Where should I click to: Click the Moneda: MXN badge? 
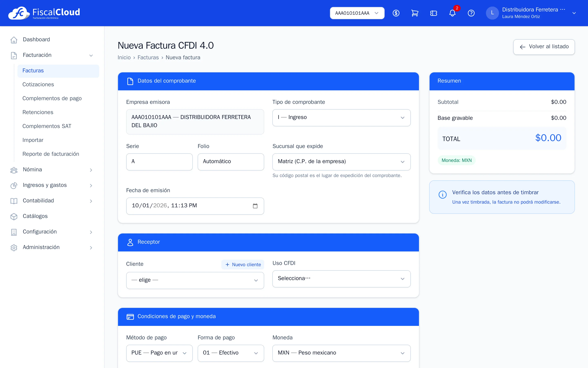(x=456, y=160)
